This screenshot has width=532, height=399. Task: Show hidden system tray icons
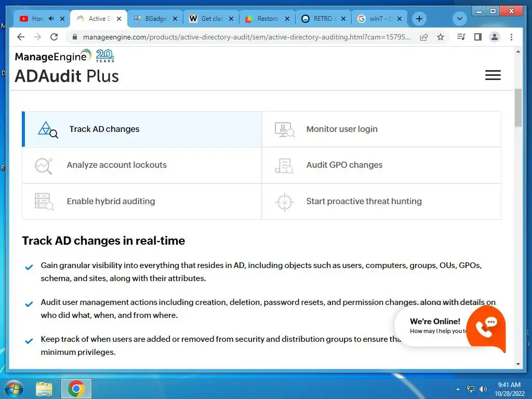pos(458,389)
